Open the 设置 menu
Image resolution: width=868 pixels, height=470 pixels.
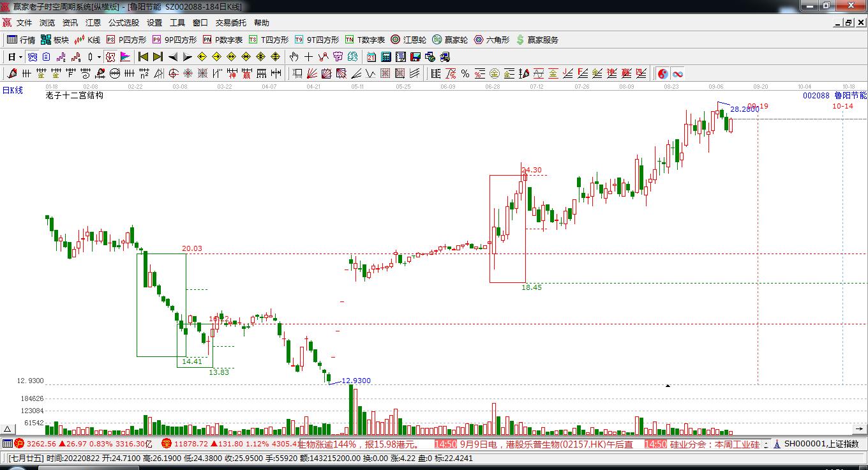(154, 22)
